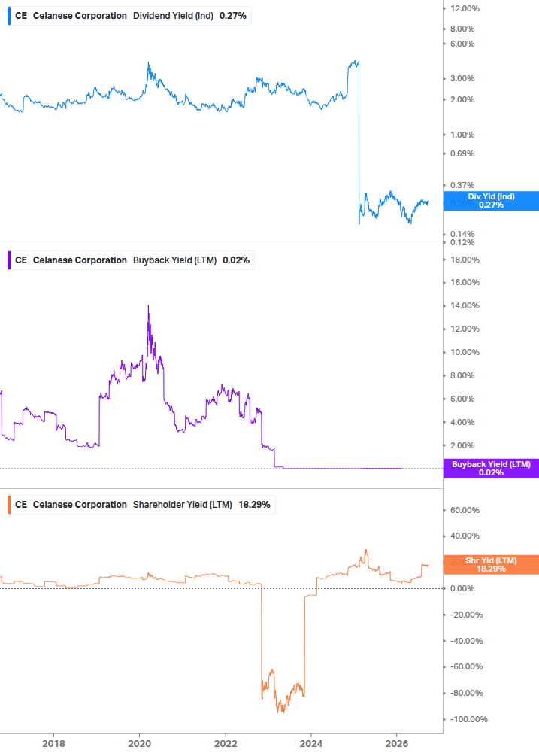Click the 18.29% value in the Shareholder Yield legend
This screenshot has height=756, width=539.
pos(254,505)
